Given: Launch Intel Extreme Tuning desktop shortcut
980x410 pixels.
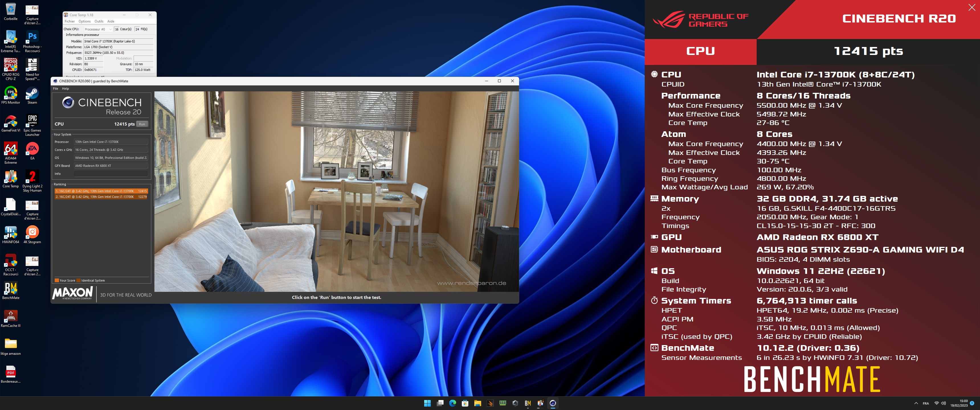Looking at the screenshot, I should (11, 41).
